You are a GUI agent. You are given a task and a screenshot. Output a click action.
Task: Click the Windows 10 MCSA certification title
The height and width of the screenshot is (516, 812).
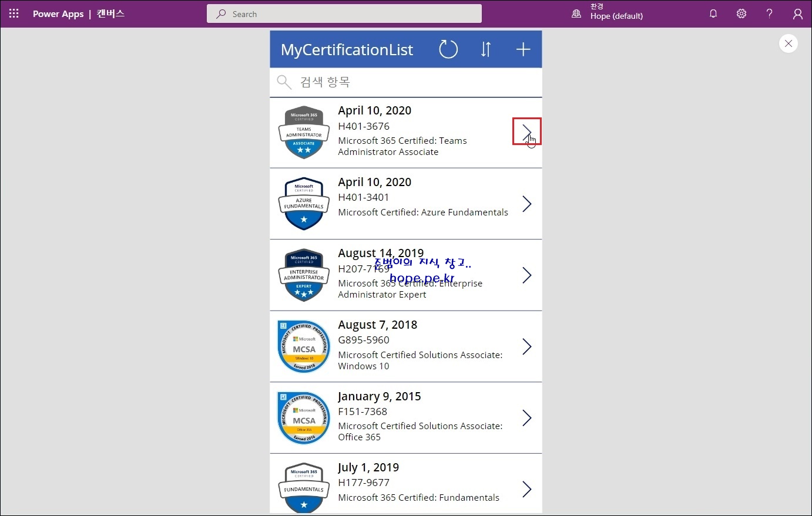421,360
